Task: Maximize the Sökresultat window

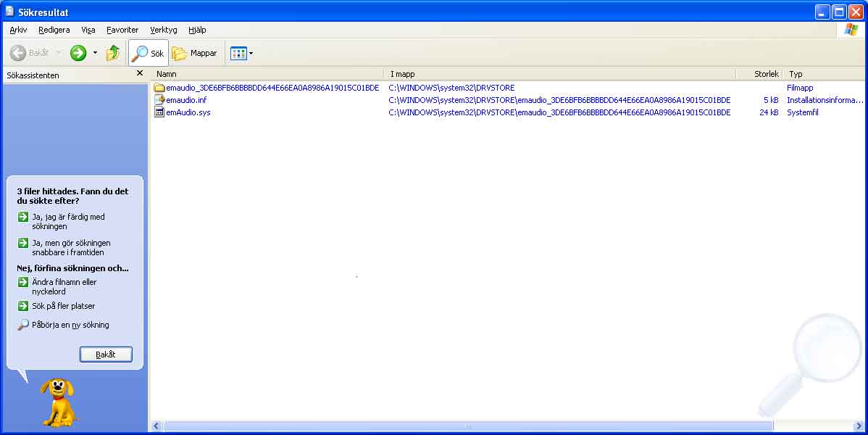Action: point(839,12)
